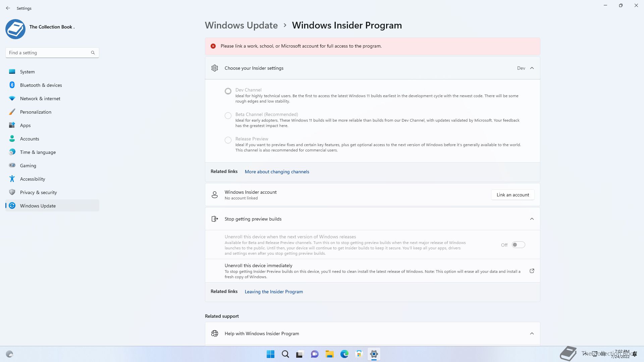Click Accounts label in sidebar

click(x=30, y=139)
